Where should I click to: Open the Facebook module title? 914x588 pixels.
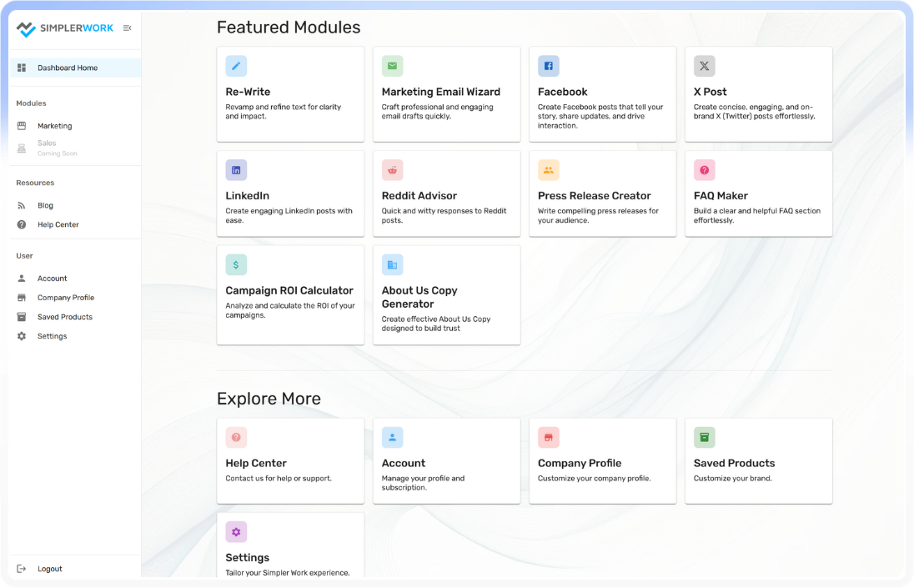click(563, 92)
